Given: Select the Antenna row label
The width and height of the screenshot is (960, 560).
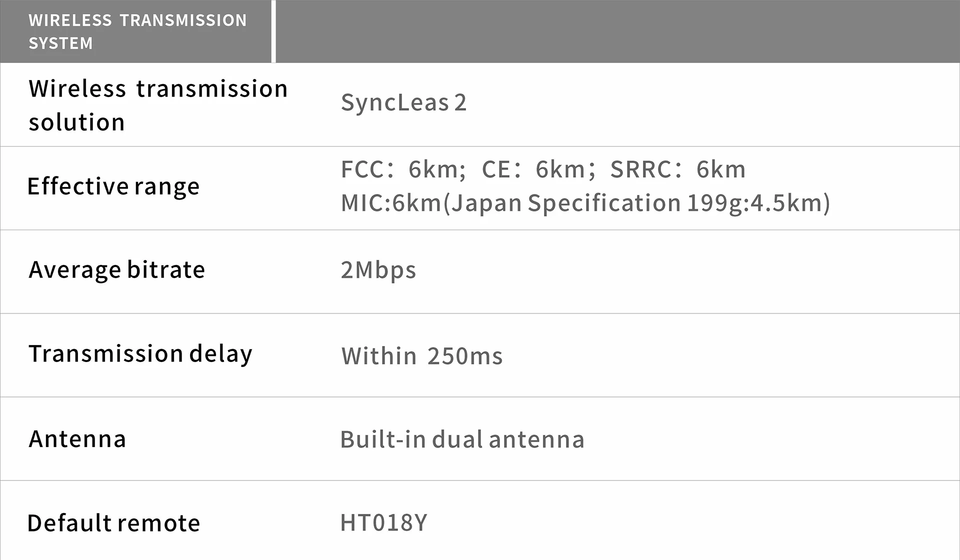Looking at the screenshot, I should coord(77,439).
